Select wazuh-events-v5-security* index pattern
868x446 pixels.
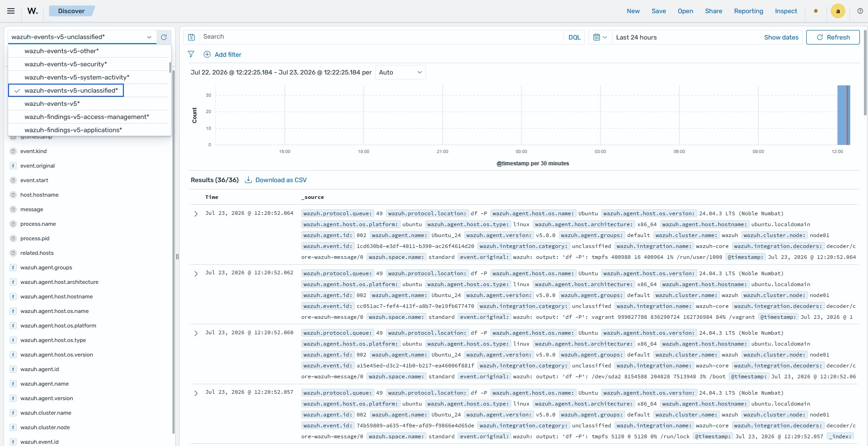[88, 64]
